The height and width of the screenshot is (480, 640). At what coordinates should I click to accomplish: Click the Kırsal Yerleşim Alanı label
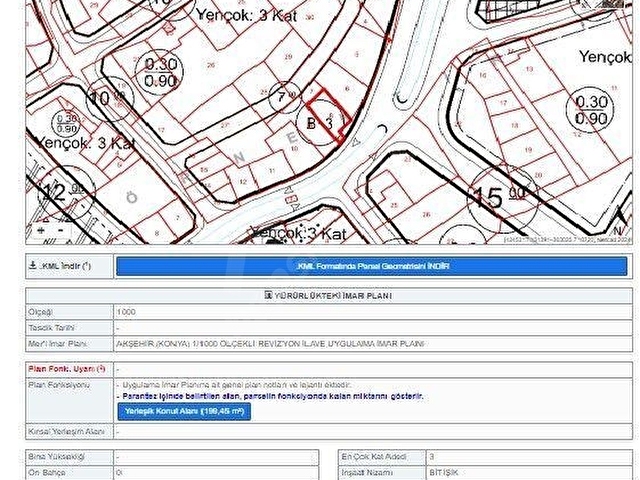(x=66, y=431)
